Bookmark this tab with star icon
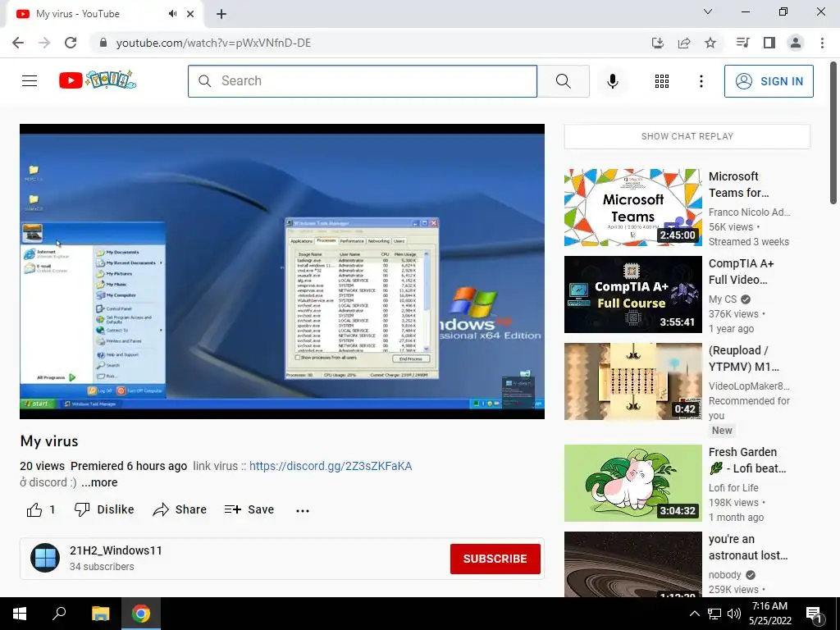The height and width of the screenshot is (630, 840). [710, 43]
